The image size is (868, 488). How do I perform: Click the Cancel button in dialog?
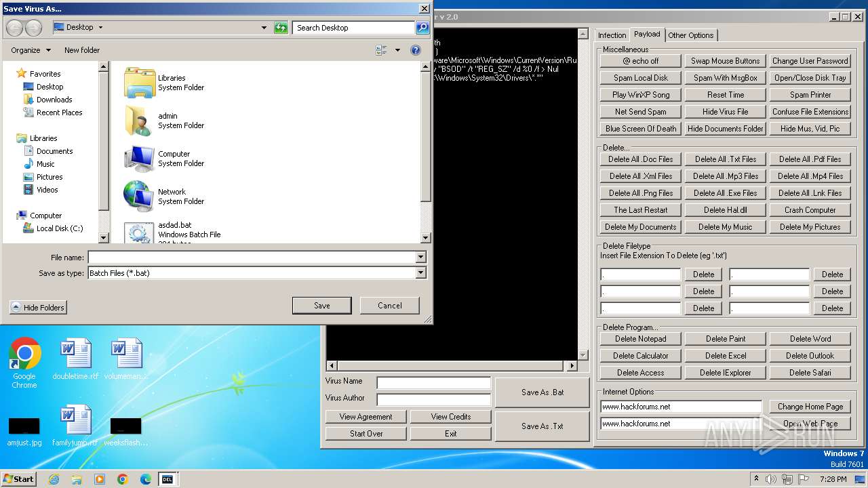pyautogui.click(x=390, y=306)
